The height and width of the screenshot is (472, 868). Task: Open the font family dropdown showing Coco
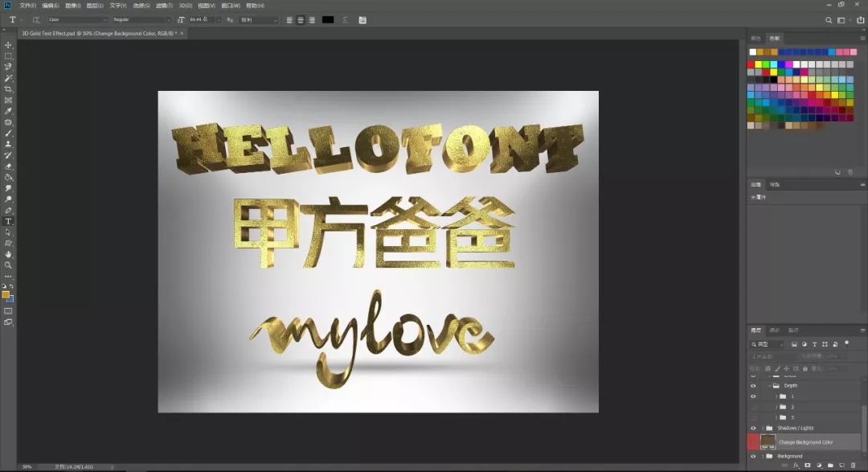pos(76,19)
